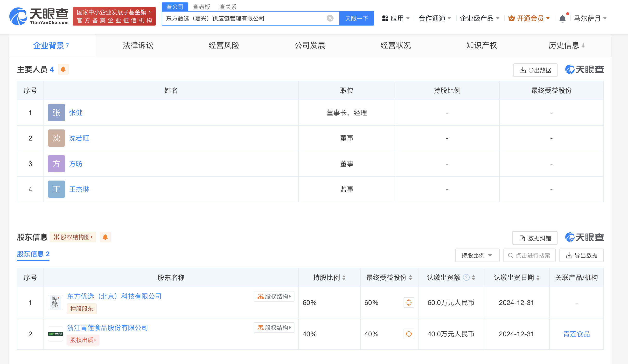The image size is (628, 364).
Task: Sort by 持股比例 column arrows
Action: (x=344, y=278)
